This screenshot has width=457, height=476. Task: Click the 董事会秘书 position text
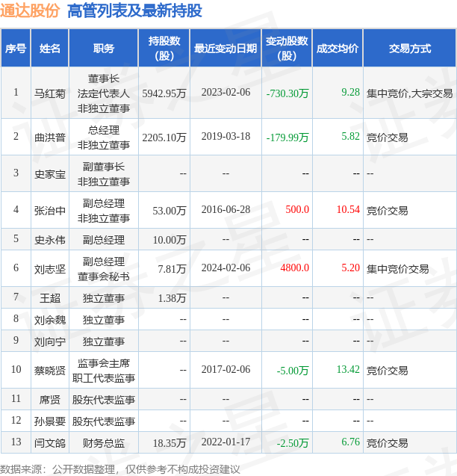coord(104,276)
